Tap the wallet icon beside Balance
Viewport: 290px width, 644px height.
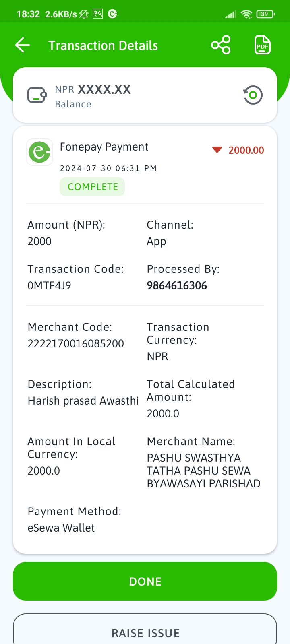tap(37, 95)
